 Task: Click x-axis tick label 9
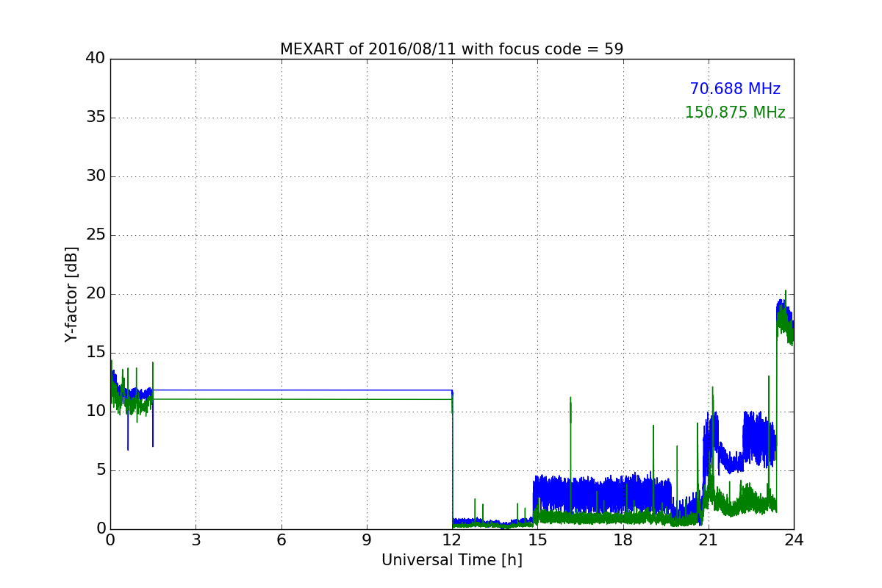[x=367, y=540]
